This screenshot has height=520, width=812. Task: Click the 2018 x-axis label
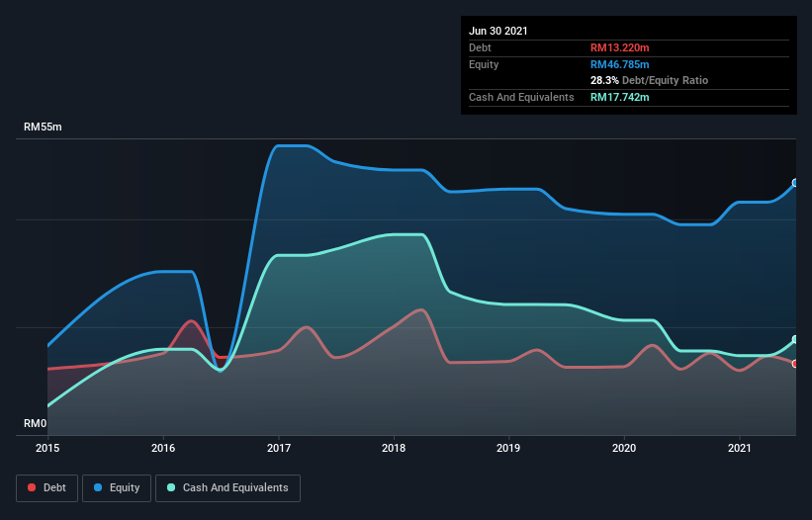[394, 448]
